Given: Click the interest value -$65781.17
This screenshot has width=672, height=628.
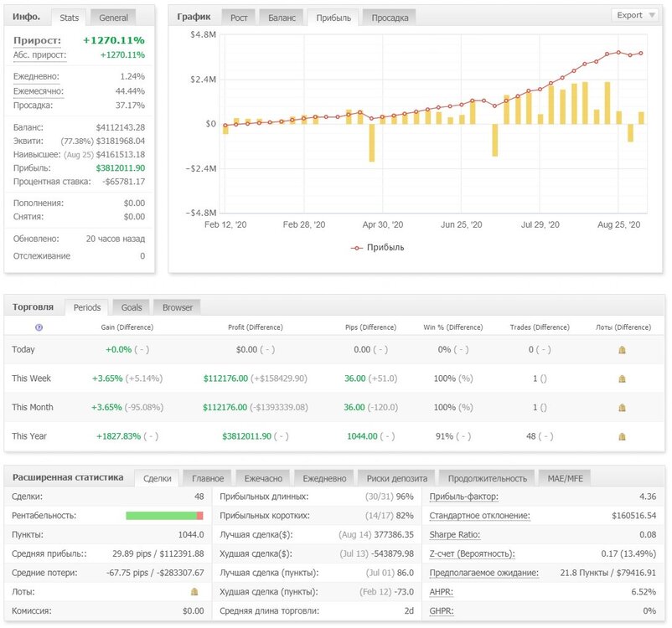Looking at the screenshot, I should [123, 182].
